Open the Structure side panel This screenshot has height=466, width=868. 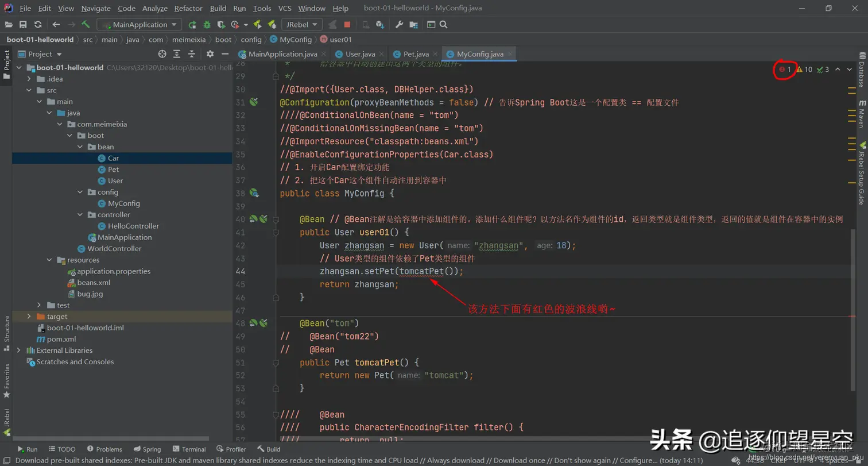click(7, 332)
